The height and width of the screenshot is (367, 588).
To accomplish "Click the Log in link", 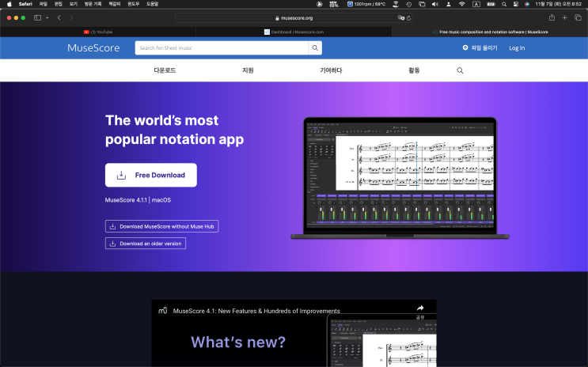I will coord(517,48).
